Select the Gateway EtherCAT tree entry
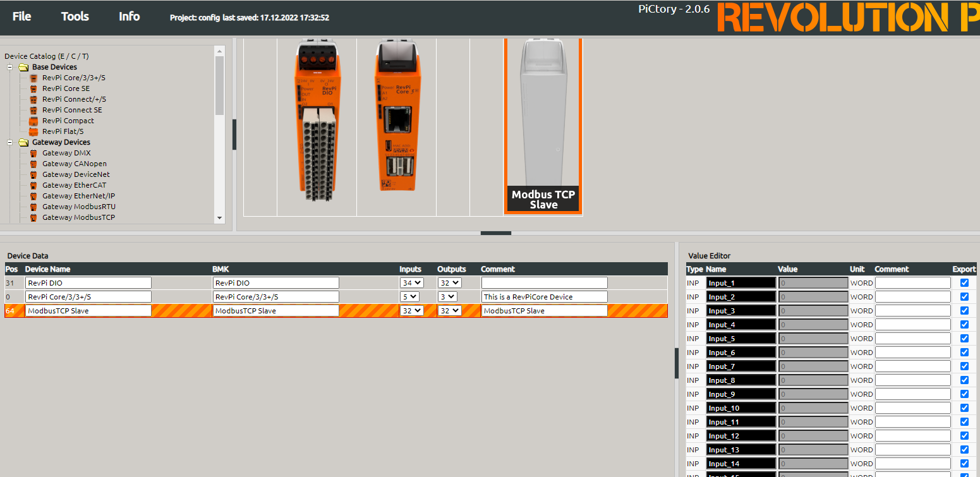Image resolution: width=980 pixels, height=477 pixels. coord(75,185)
